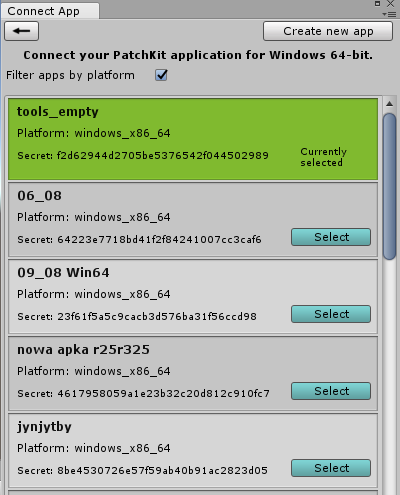Click Platform text under jynjytby
Image resolution: width=400 pixels, height=495 pixels.
[x=94, y=448]
